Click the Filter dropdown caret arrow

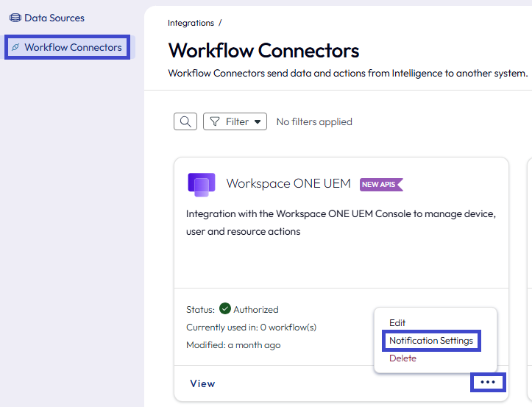[258, 122]
